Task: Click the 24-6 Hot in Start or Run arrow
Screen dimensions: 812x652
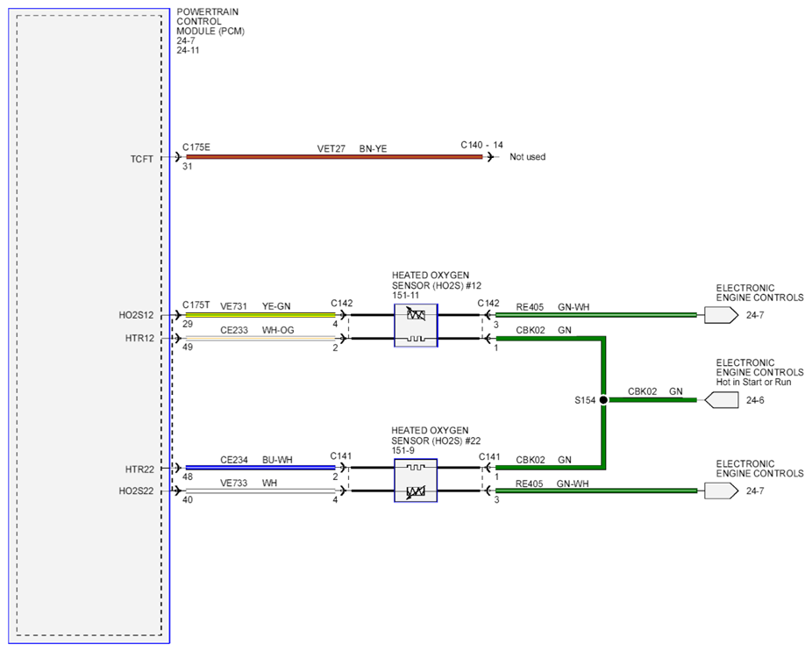Action: [722, 400]
